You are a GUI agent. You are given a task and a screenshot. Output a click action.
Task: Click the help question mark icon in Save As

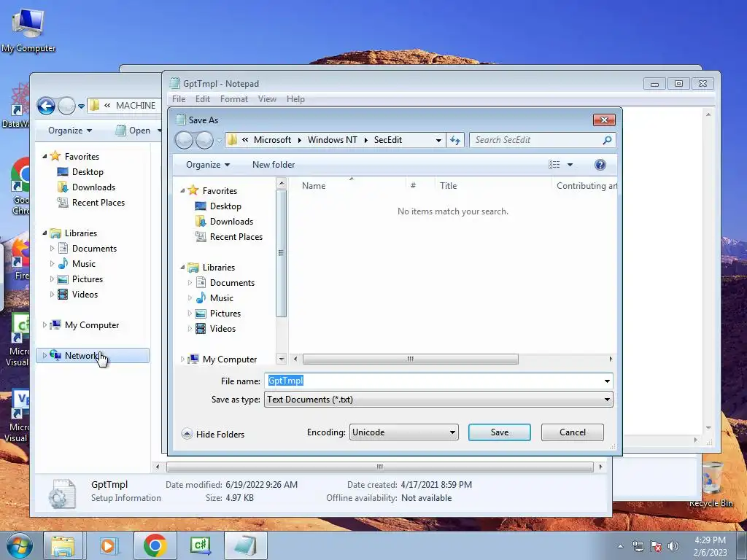600,165
